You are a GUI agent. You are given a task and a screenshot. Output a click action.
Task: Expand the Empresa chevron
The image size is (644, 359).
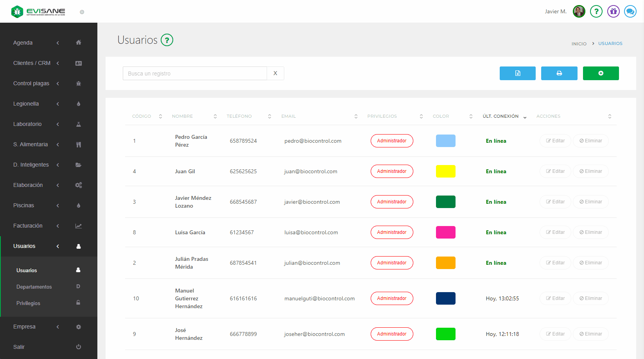coord(58,327)
